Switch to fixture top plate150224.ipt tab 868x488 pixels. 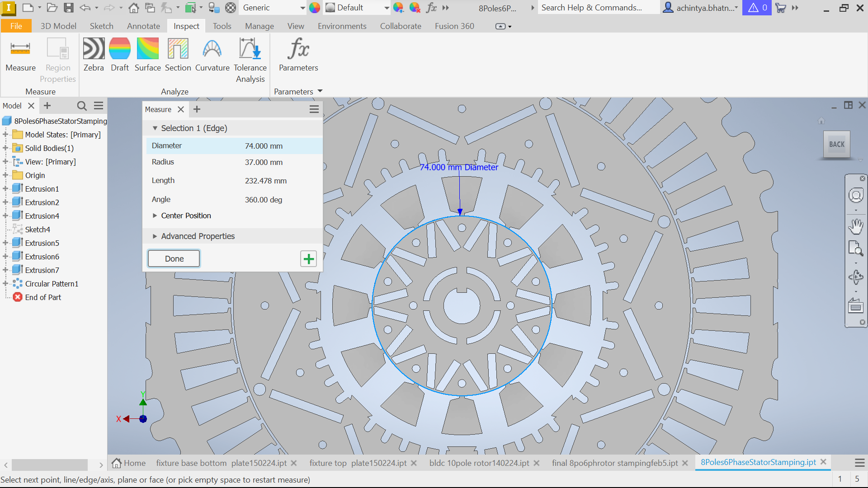pyautogui.click(x=358, y=463)
